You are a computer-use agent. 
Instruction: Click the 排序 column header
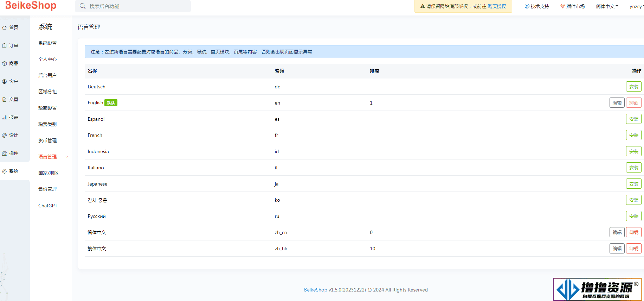[x=374, y=71]
